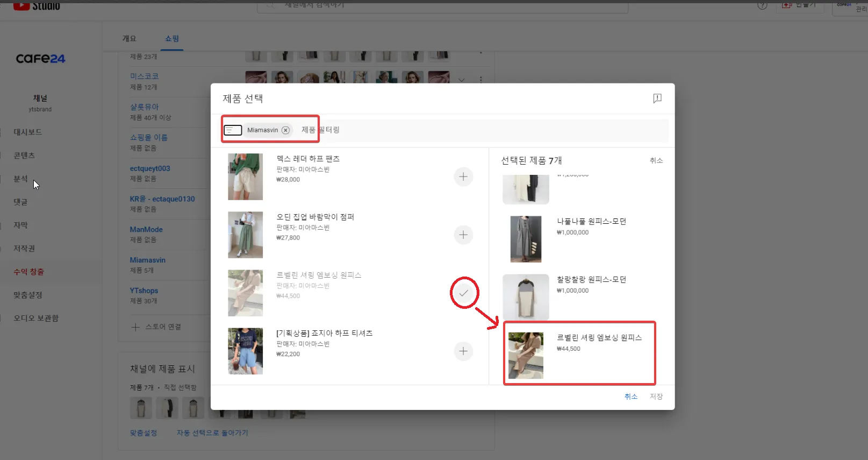Click the search bar at the top
Image resolution: width=868 pixels, height=460 pixels.
point(442,6)
